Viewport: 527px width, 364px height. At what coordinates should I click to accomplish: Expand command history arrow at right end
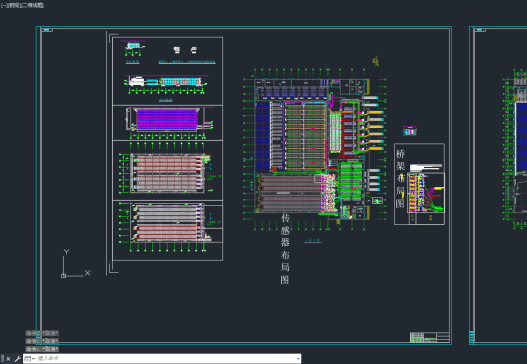click(298, 359)
